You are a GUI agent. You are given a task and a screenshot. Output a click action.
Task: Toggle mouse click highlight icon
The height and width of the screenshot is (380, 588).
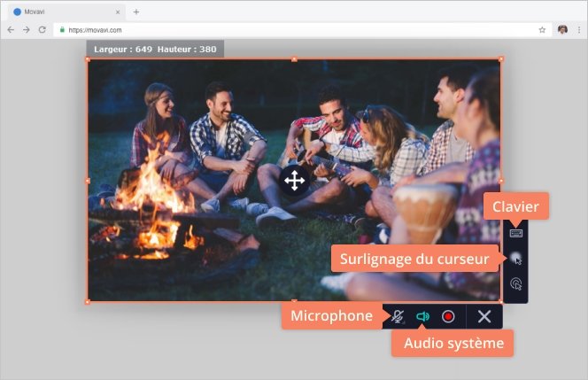point(516,284)
